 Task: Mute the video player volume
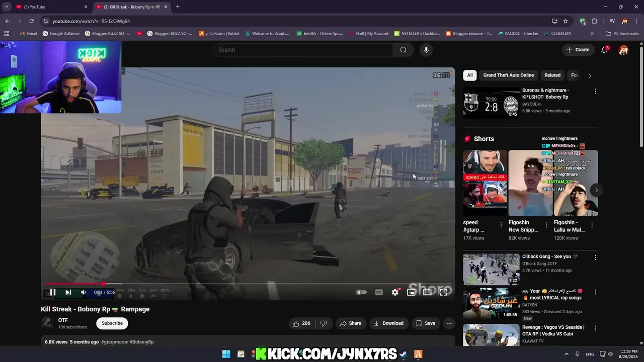click(84, 292)
